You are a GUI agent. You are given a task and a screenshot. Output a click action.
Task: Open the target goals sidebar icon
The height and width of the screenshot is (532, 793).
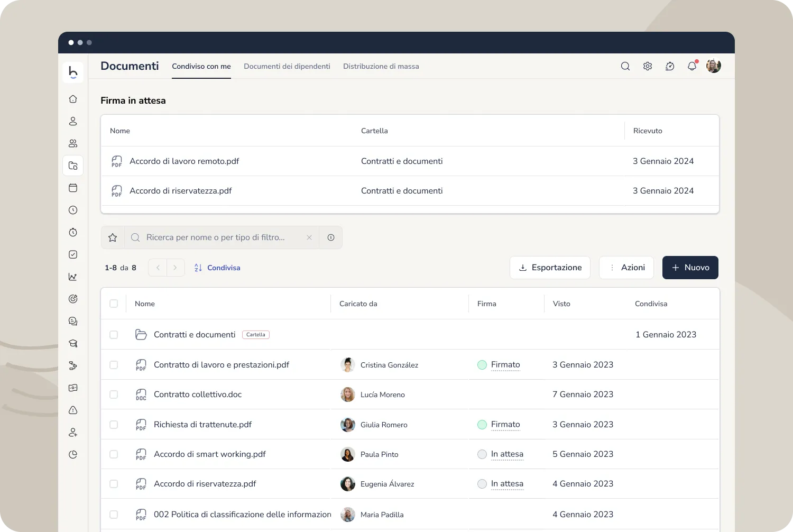point(73,299)
